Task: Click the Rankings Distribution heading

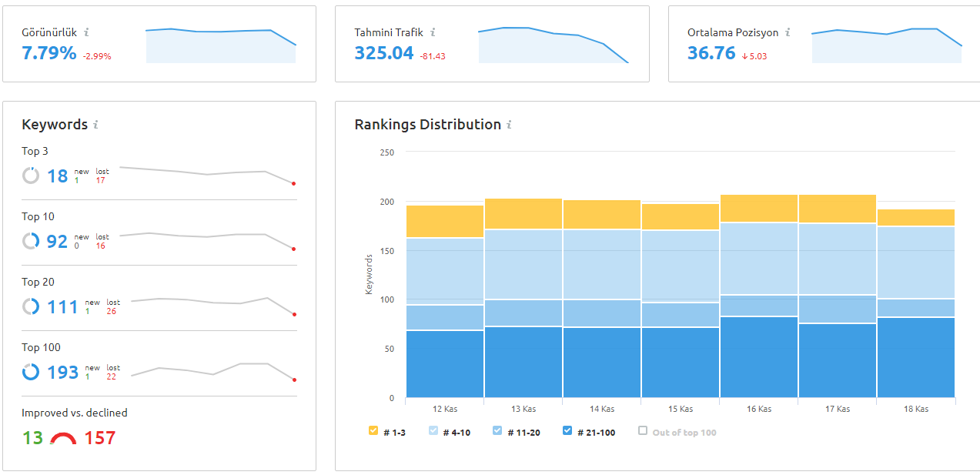Action: (x=428, y=124)
